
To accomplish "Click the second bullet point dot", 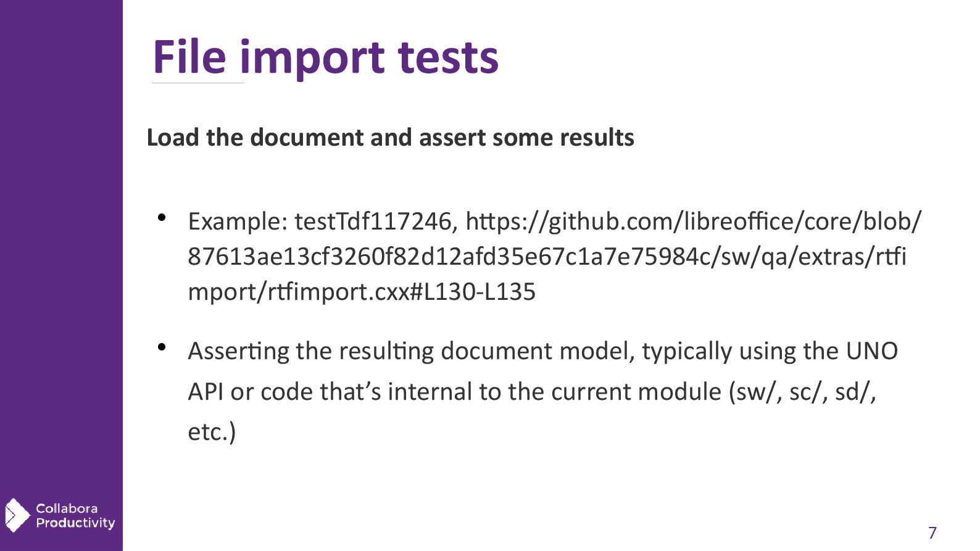I will (162, 347).
